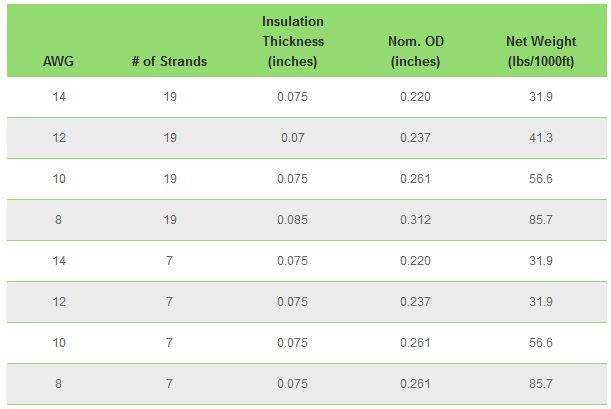Select 56.6 net weight in the 19-strand row
The image size is (611, 409).
click(540, 179)
